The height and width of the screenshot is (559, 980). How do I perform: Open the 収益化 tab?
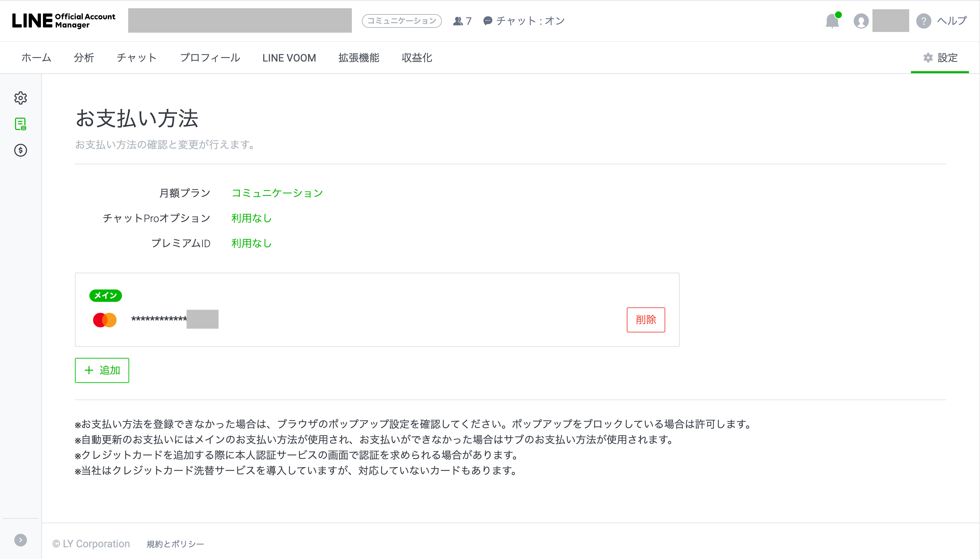coord(417,58)
